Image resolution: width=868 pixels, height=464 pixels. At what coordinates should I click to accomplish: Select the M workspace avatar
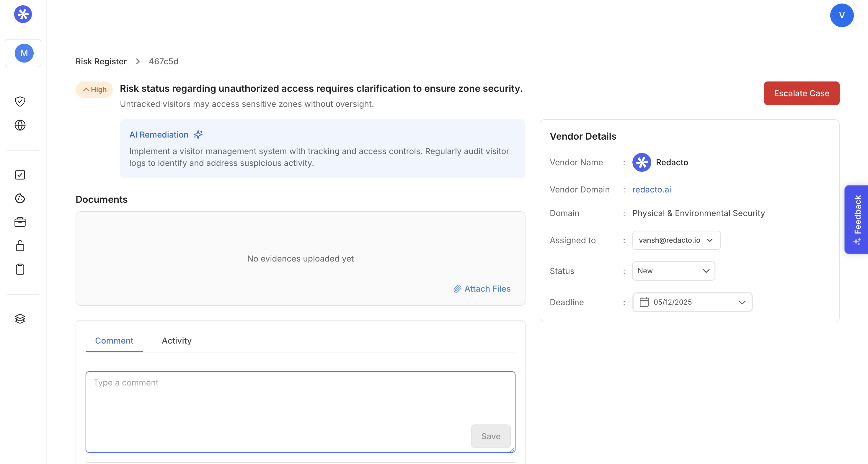coord(24,53)
